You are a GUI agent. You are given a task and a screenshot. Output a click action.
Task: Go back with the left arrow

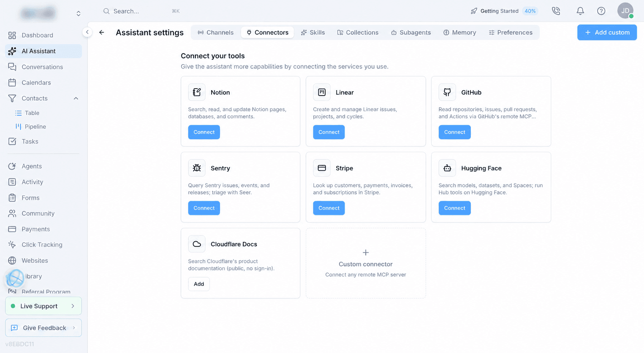(101, 32)
